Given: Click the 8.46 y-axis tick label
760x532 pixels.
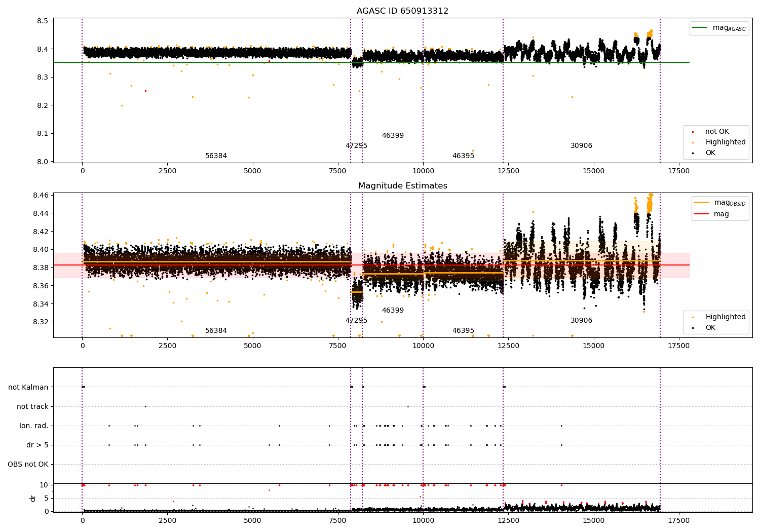Looking at the screenshot, I should pos(41,196).
